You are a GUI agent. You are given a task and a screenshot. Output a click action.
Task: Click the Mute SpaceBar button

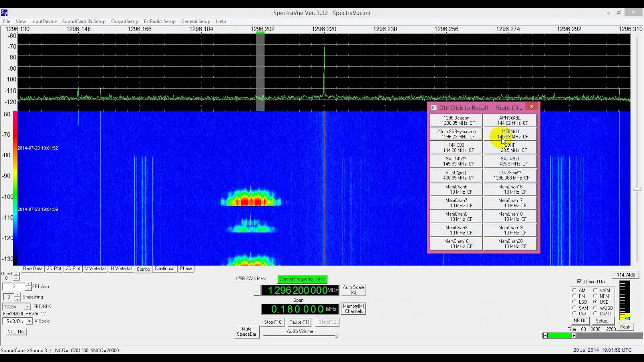click(247, 332)
